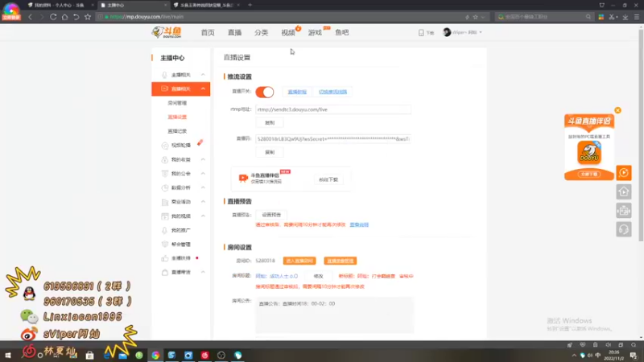Open the 查看说明 link

(x=359, y=225)
